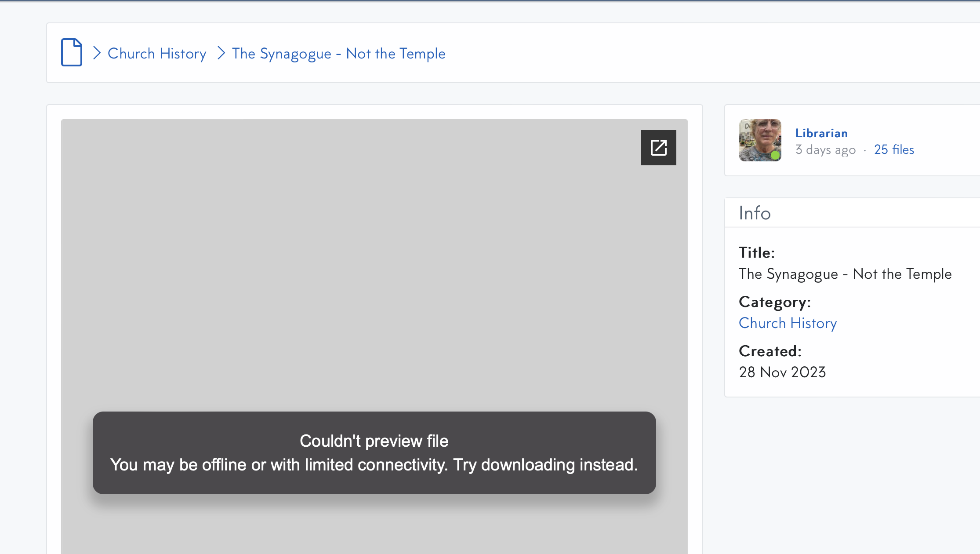This screenshot has width=980, height=554.
Task: Click the first breadcrumb chevron arrow
Action: (x=97, y=53)
